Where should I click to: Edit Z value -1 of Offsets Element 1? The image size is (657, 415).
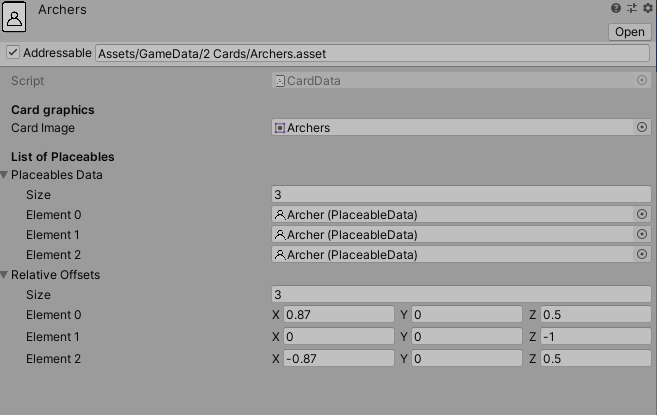(x=595, y=336)
